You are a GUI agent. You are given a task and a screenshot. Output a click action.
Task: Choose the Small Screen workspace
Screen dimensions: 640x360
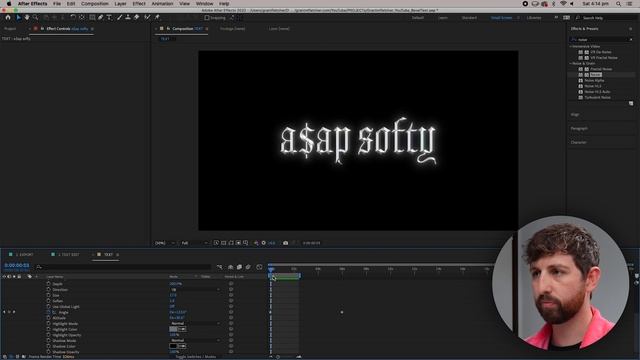pyautogui.click(x=502, y=18)
